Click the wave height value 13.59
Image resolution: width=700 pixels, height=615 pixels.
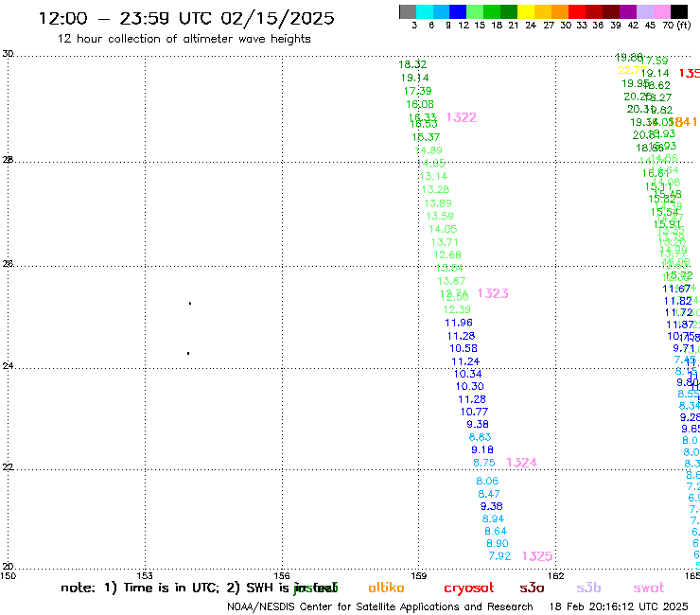(440, 216)
